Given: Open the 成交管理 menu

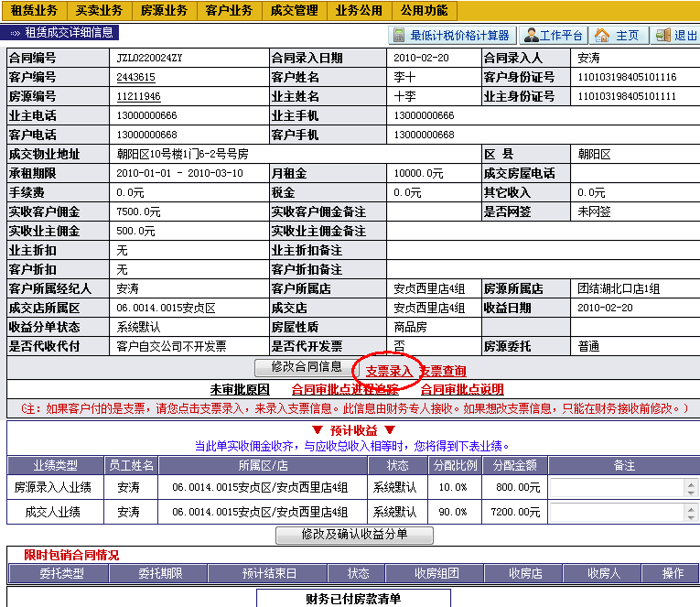Looking at the screenshot, I should (295, 10).
